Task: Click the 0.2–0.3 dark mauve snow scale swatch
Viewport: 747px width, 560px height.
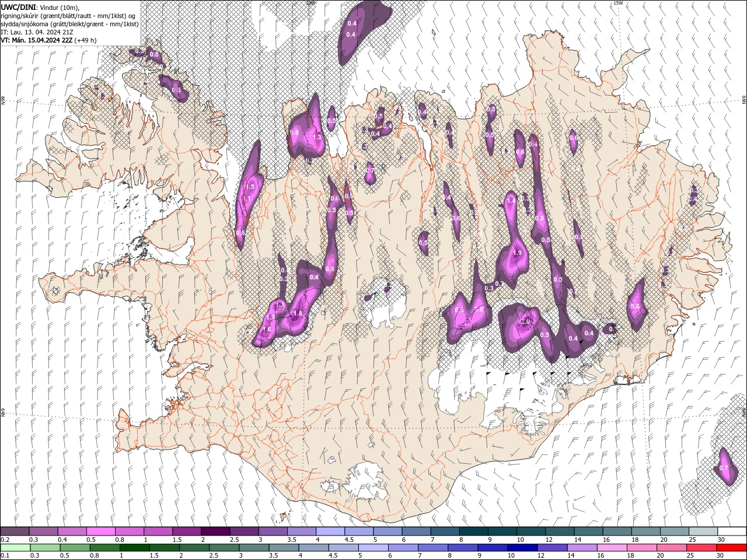Action: (x=15, y=531)
